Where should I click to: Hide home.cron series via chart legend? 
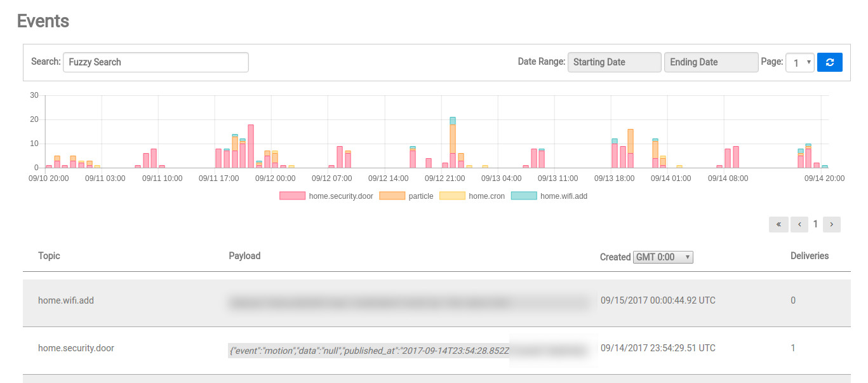pos(472,196)
